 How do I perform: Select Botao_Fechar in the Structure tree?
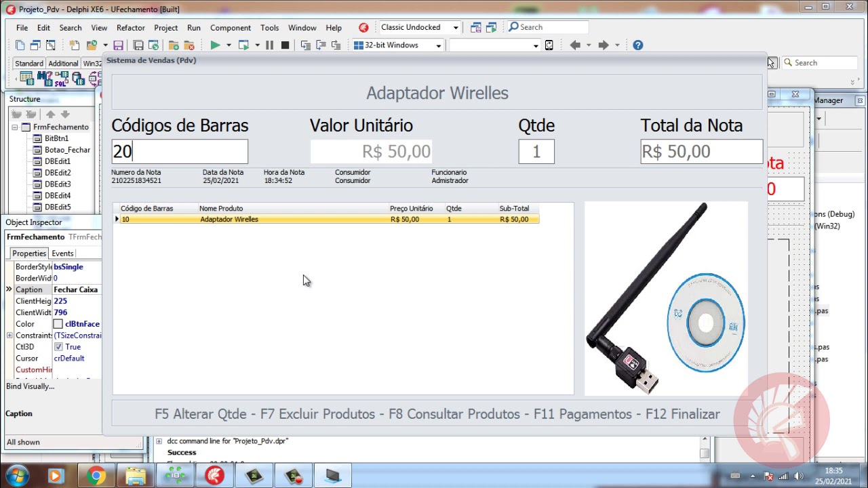coord(67,150)
